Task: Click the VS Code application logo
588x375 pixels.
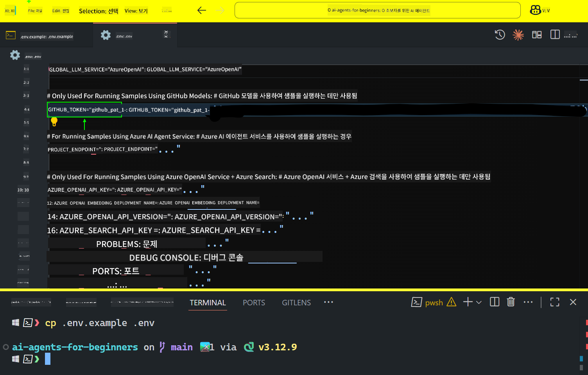Action: [10, 11]
